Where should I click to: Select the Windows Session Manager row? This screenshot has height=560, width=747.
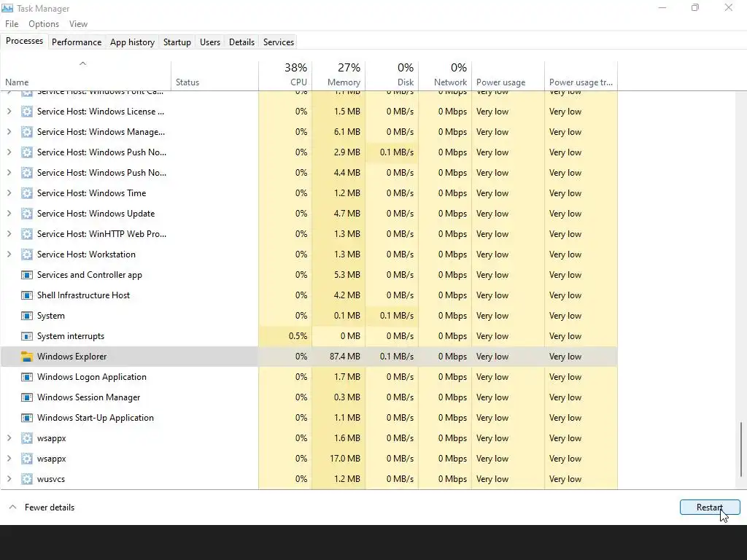pos(309,397)
